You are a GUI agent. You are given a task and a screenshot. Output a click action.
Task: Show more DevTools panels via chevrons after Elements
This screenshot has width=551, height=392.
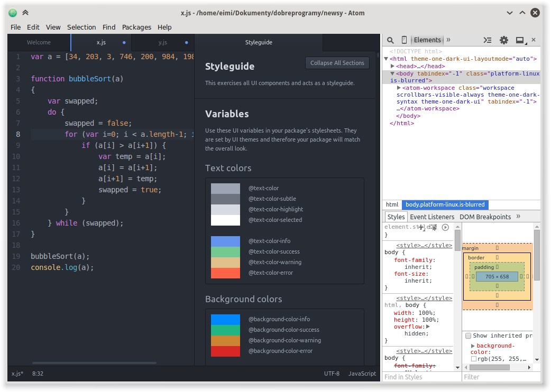tap(448, 40)
